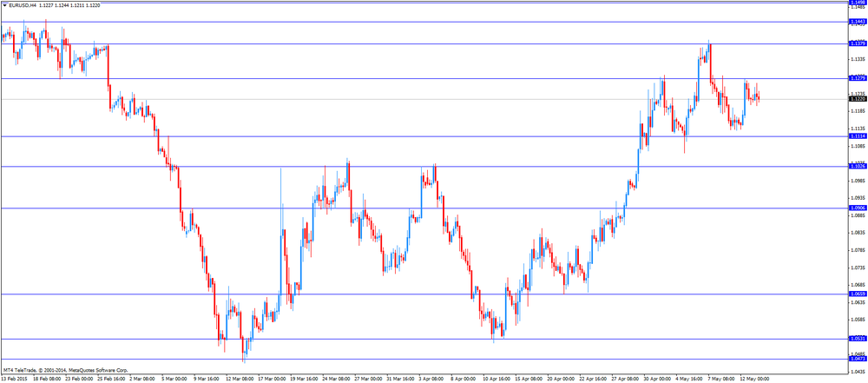Select the horizontal line price label 1.0659
The image size is (868, 383).
(858, 294)
